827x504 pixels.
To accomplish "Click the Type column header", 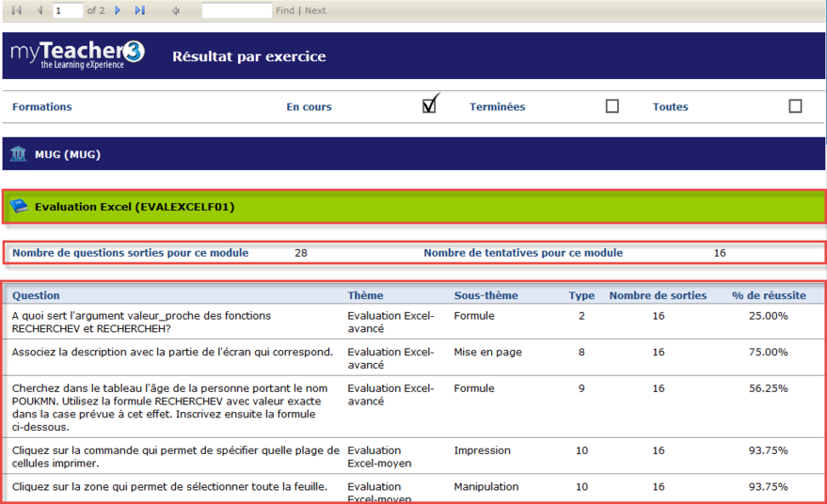I will coord(581,295).
